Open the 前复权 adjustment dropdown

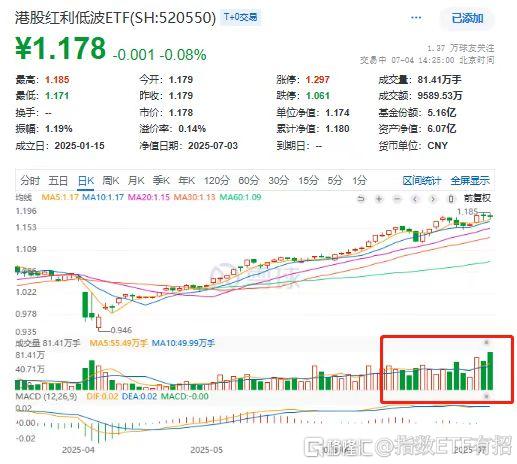click(x=477, y=198)
